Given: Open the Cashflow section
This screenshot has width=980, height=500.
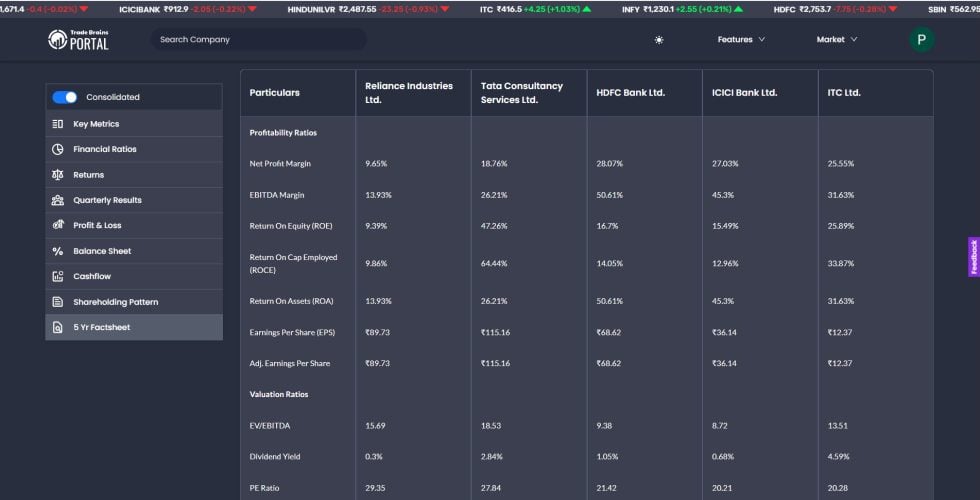Looking at the screenshot, I should (x=134, y=276).
